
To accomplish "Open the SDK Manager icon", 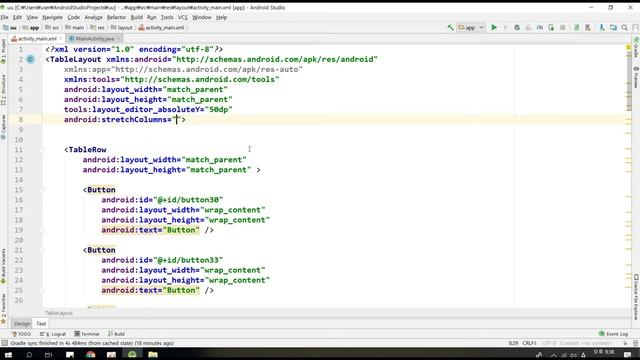I will 602,28.
